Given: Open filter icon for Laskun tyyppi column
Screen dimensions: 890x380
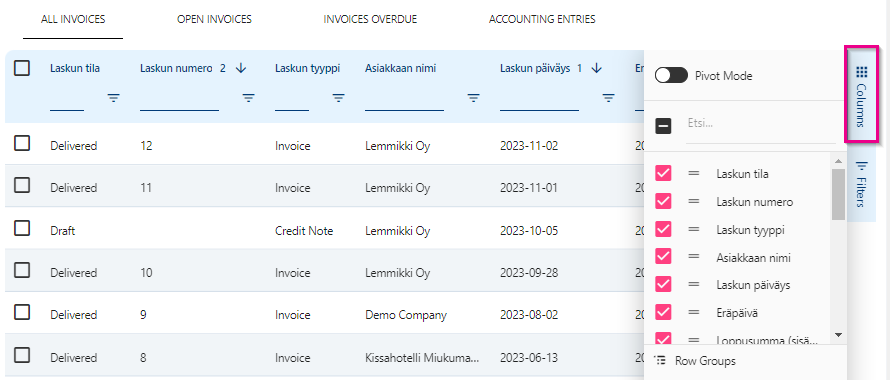Looking at the screenshot, I should click(x=339, y=98).
